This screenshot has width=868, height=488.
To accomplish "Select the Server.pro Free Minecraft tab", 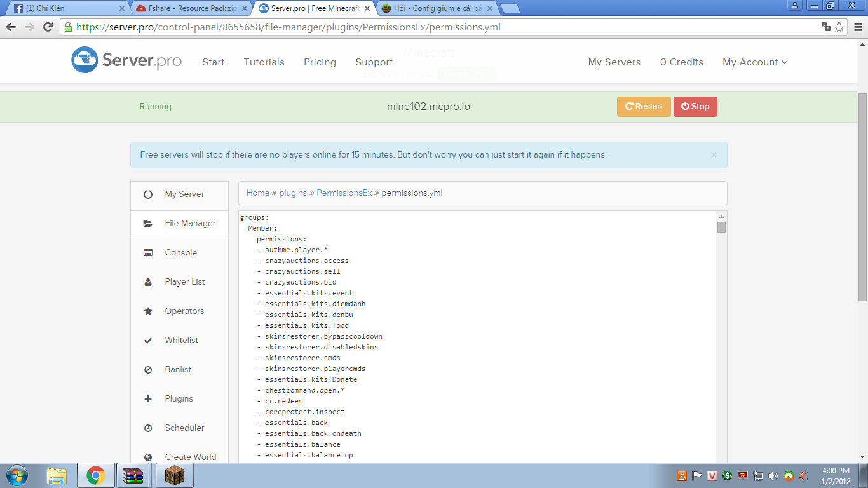I will tap(314, 8).
